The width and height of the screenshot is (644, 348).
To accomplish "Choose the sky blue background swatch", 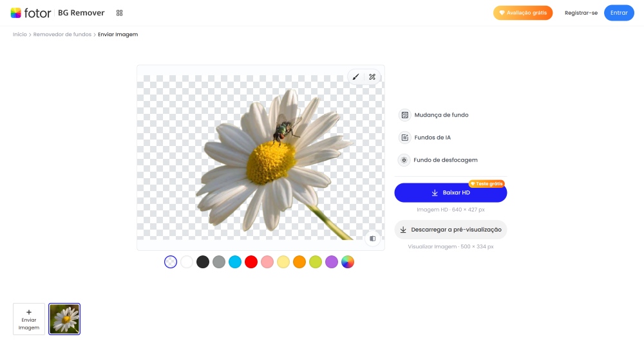I will [x=235, y=262].
